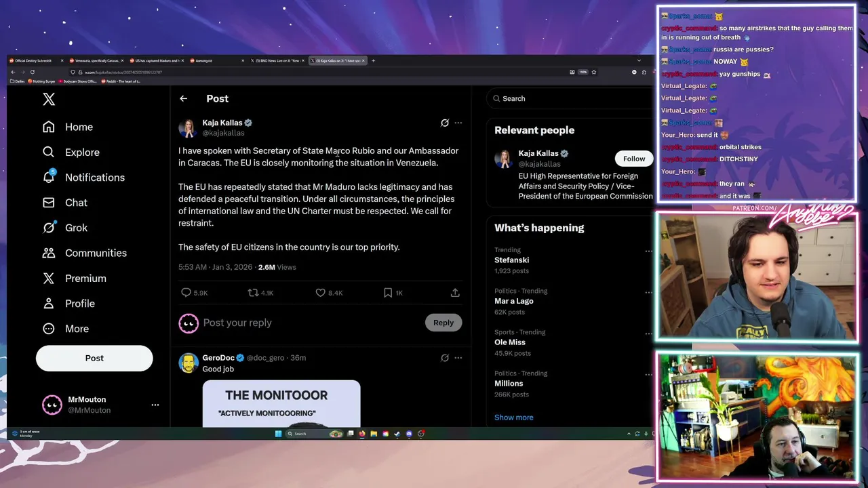Click the Windows taskbar Search box

pyautogui.click(x=313, y=434)
